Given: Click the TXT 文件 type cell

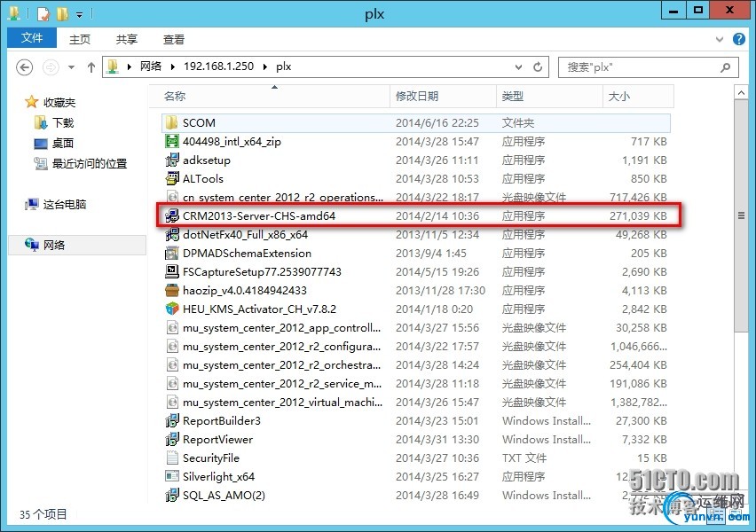Looking at the screenshot, I should pyautogui.click(x=524, y=458).
